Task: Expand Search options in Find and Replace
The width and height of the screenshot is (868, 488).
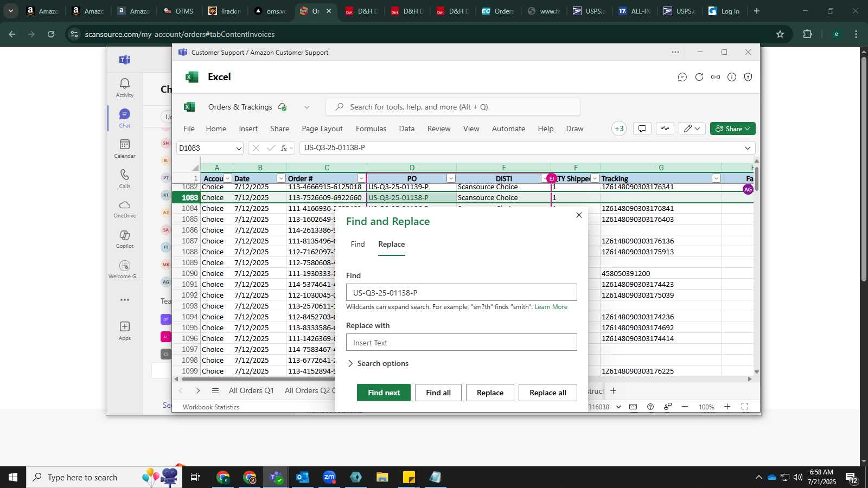Action: point(378,363)
